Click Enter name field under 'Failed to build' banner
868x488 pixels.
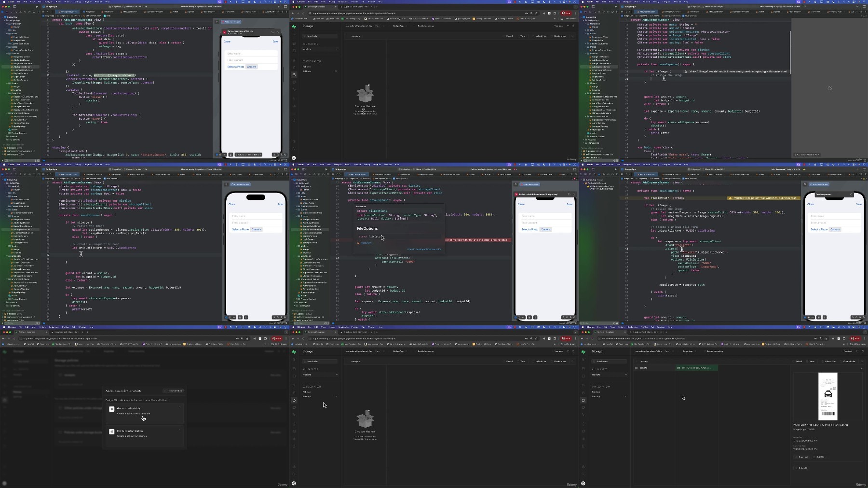(x=545, y=216)
